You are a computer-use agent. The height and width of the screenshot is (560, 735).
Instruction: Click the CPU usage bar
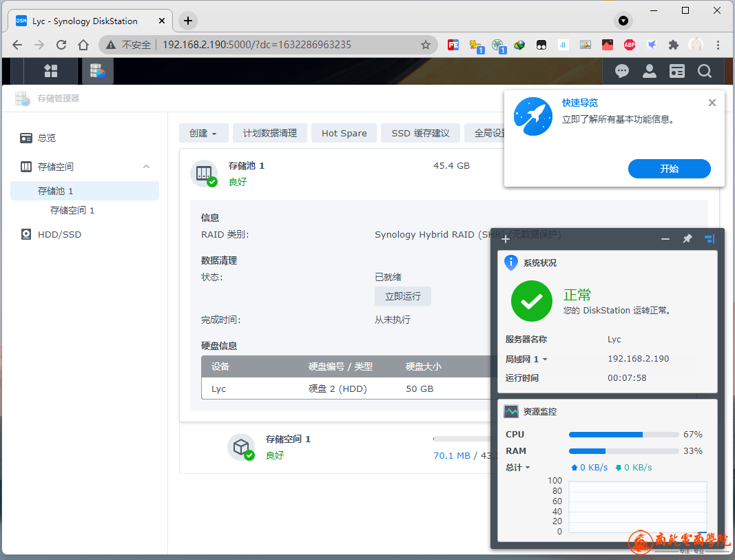(x=623, y=435)
